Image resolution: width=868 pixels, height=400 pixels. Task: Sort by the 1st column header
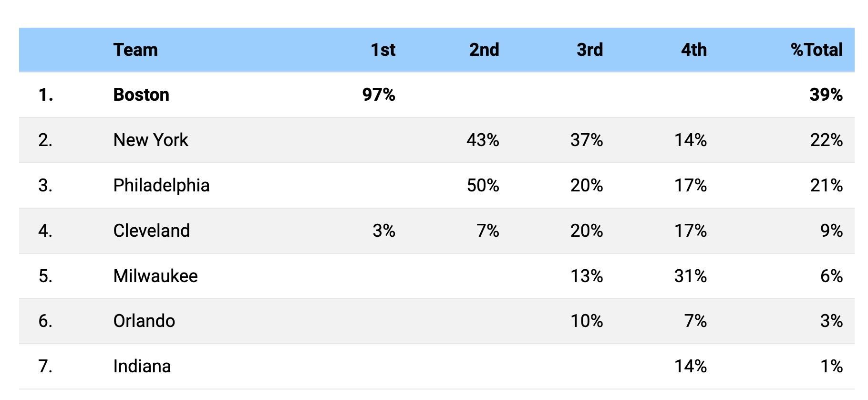(383, 50)
